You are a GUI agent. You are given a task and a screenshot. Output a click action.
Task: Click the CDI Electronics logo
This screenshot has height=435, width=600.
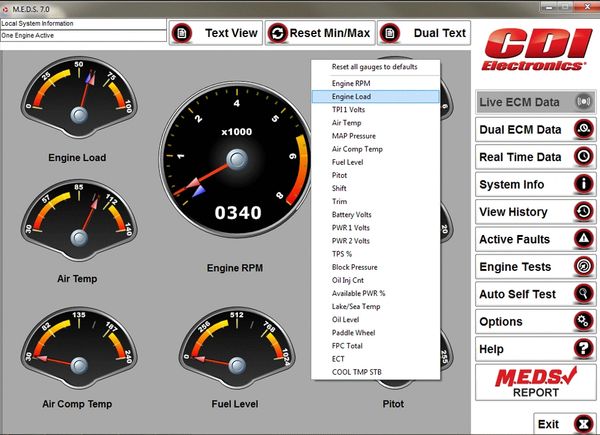pyautogui.click(x=535, y=49)
